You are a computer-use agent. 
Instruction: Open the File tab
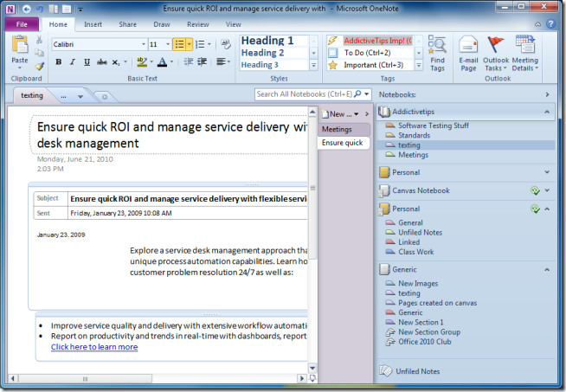(x=22, y=24)
